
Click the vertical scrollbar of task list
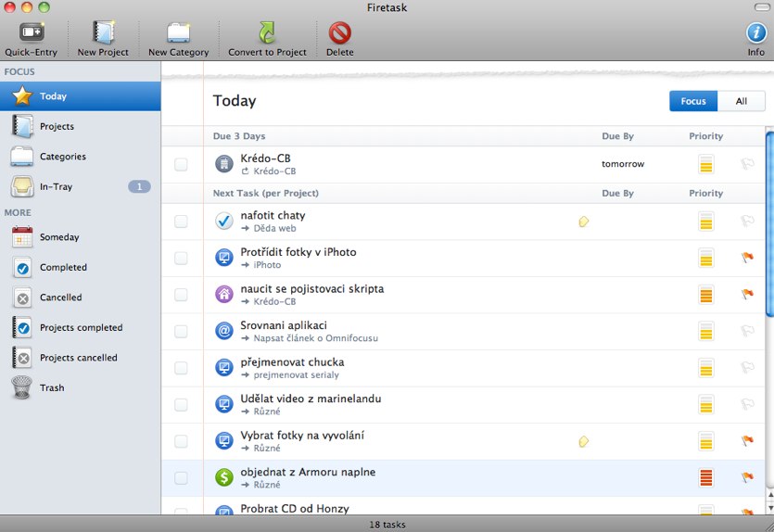(768, 222)
